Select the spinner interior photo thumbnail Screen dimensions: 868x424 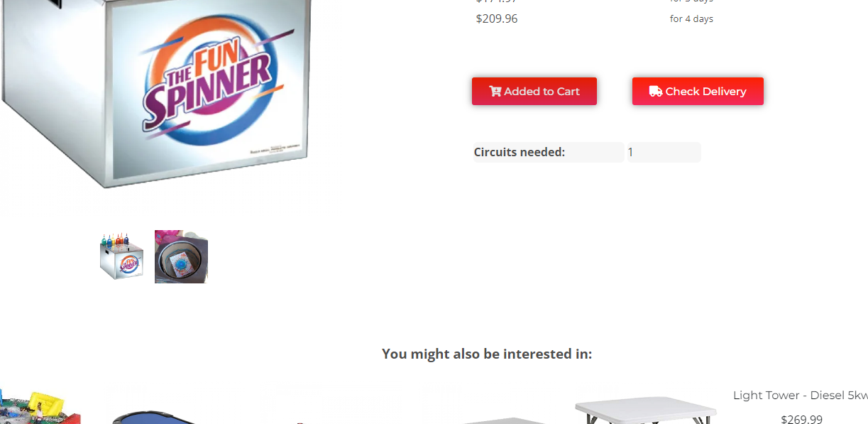coord(181,256)
